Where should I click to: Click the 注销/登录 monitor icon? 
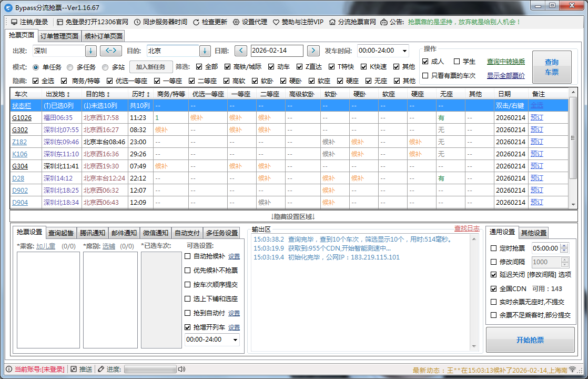14,22
